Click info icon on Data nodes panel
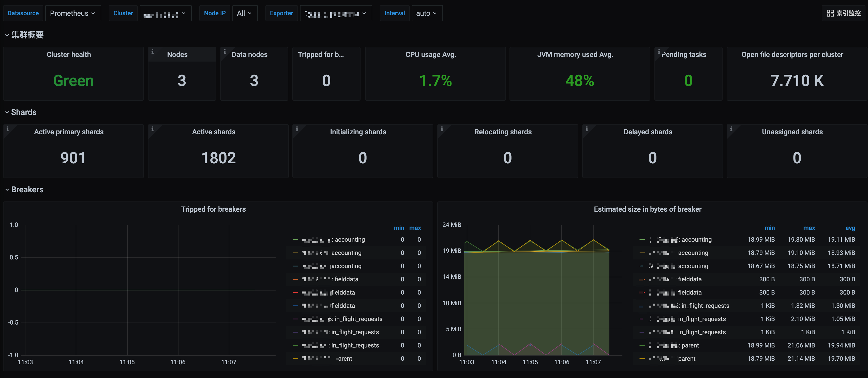This screenshot has height=378, width=868. 225,52
